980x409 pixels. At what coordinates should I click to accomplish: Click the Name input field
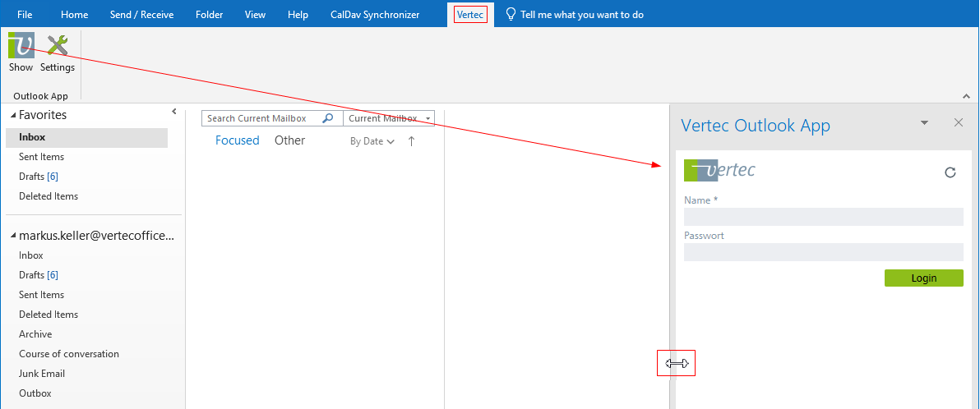tap(823, 217)
